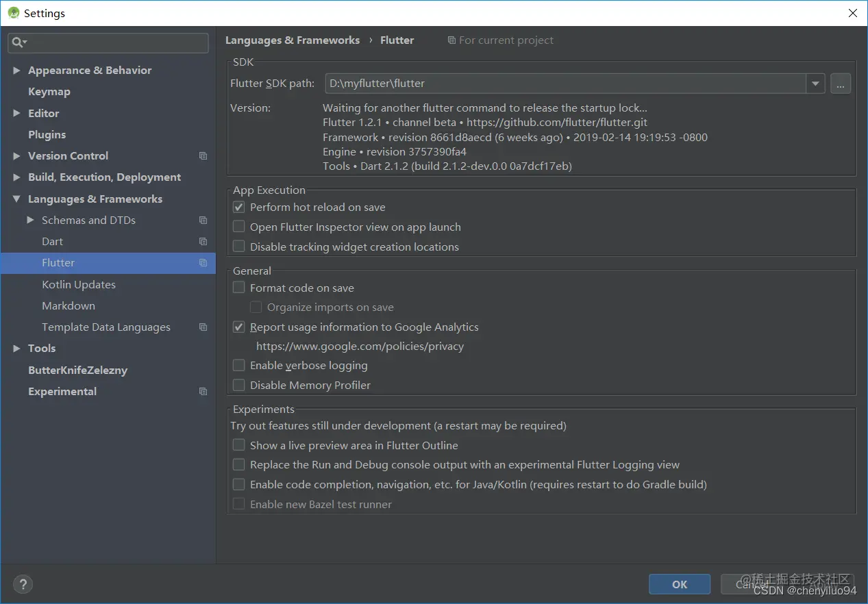Click Languages & Frameworks breadcrumb

(x=293, y=40)
